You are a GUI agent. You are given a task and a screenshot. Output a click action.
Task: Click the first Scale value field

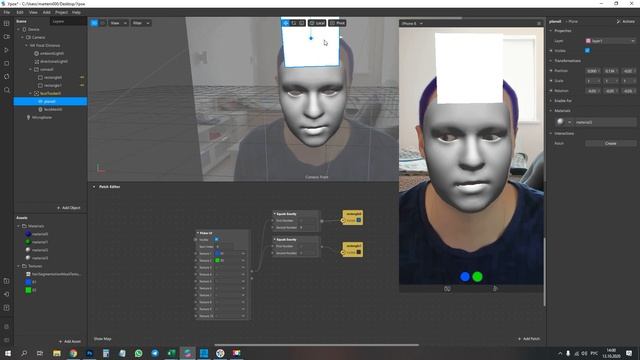pos(592,81)
